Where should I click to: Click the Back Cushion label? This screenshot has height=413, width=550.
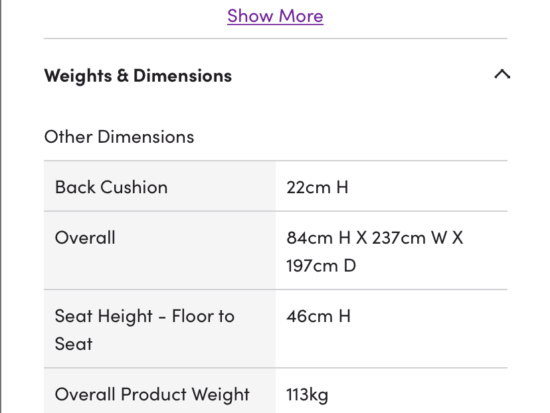[111, 187]
